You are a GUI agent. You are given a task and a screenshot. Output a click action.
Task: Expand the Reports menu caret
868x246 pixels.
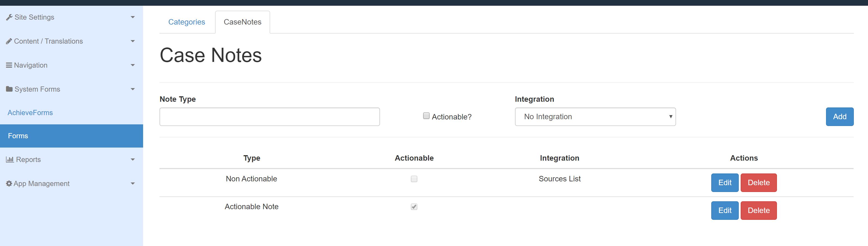coord(132,159)
